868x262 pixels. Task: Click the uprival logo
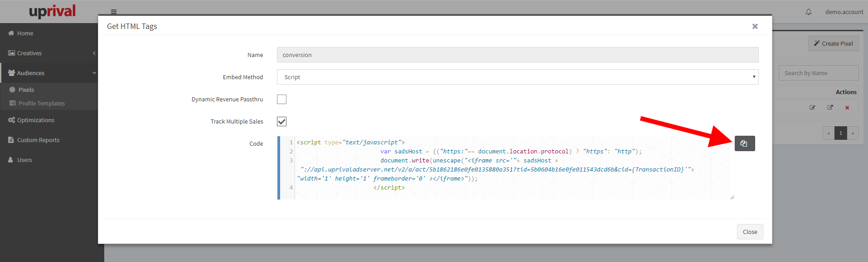click(x=52, y=11)
